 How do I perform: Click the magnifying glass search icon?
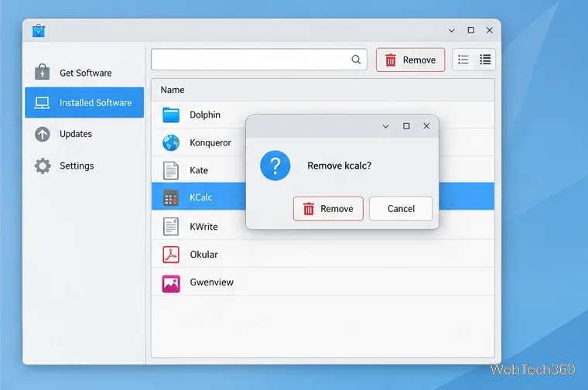point(356,60)
